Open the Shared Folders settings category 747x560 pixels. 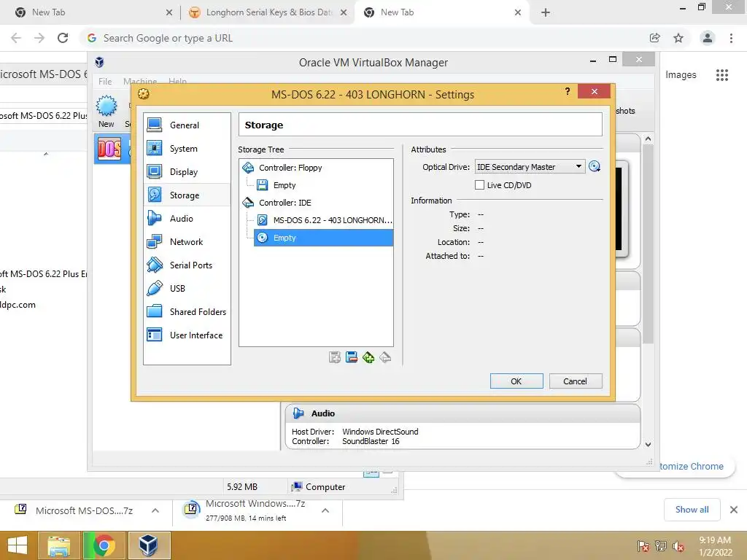(x=187, y=312)
